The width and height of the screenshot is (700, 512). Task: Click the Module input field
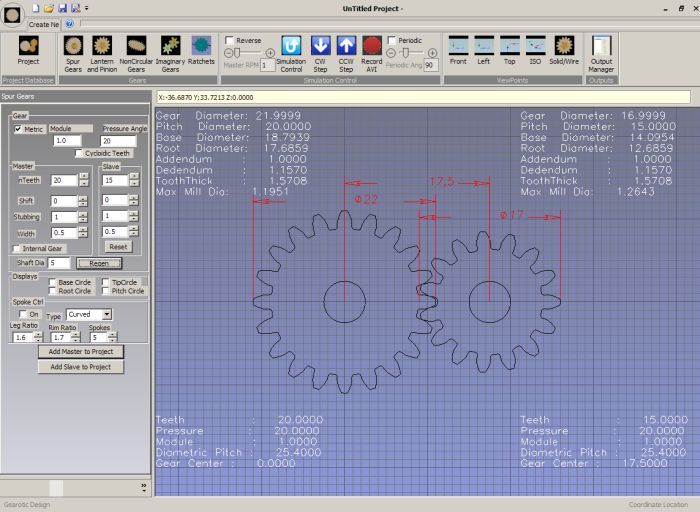67,141
